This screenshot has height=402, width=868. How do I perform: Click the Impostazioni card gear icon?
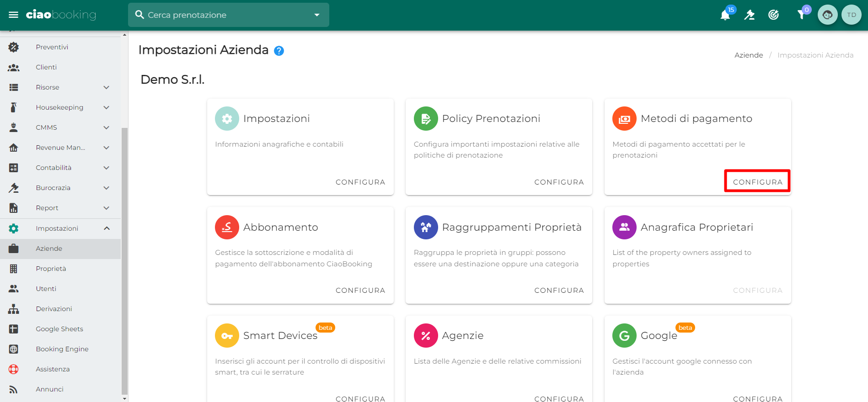[227, 119]
